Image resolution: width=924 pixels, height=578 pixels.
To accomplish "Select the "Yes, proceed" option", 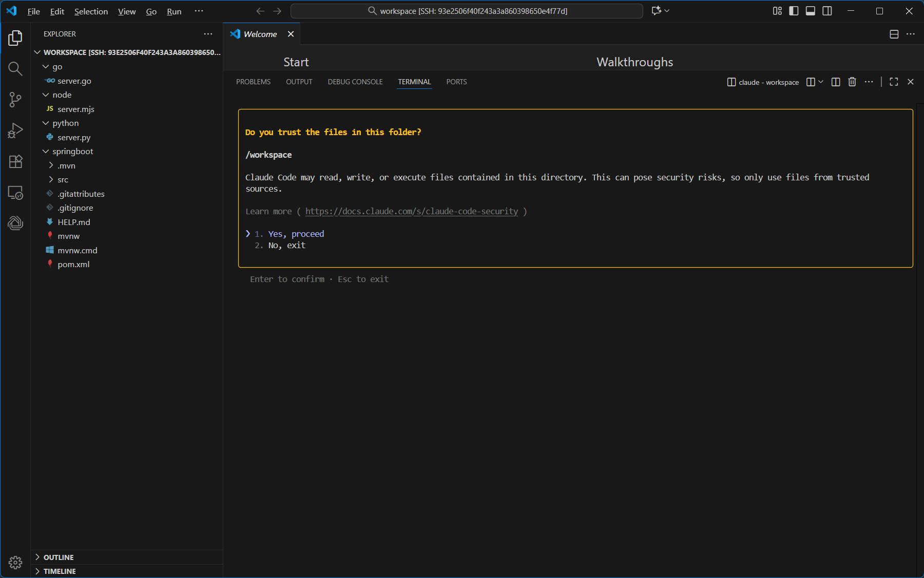I will (296, 234).
